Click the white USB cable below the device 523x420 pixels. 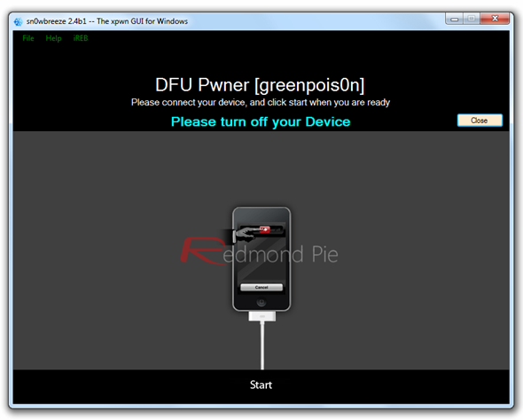(262, 346)
